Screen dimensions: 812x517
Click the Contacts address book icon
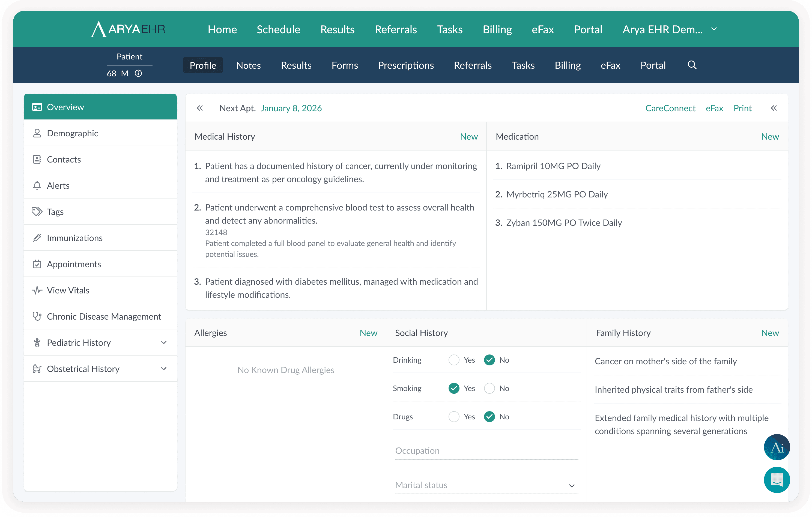coord(37,159)
